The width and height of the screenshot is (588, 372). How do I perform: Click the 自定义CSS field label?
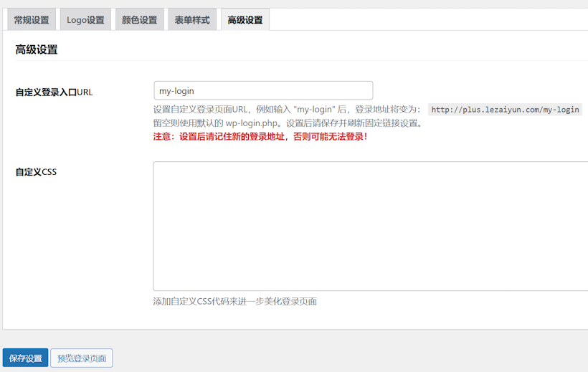click(36, 172)
